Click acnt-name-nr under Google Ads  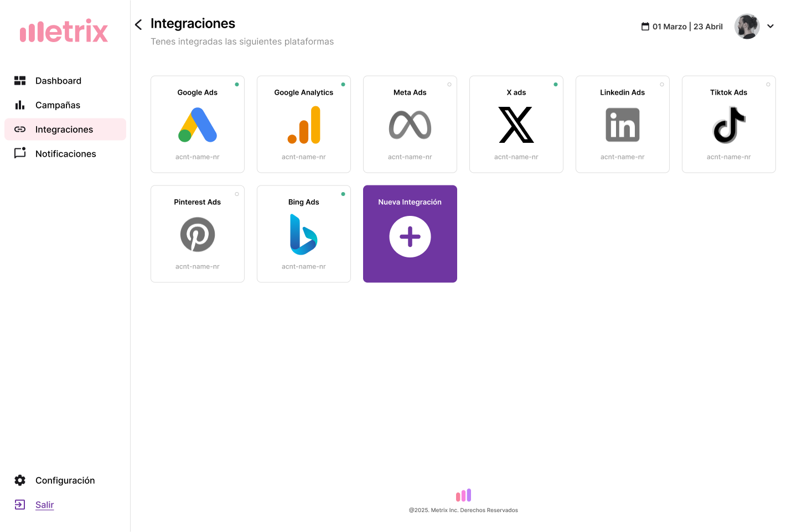198,157
